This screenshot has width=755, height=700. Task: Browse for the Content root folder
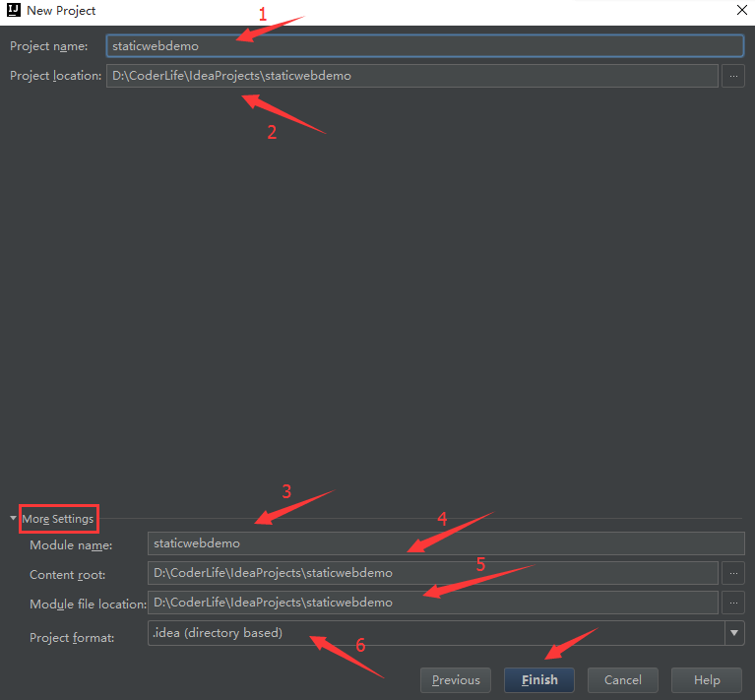coord(732,573)
